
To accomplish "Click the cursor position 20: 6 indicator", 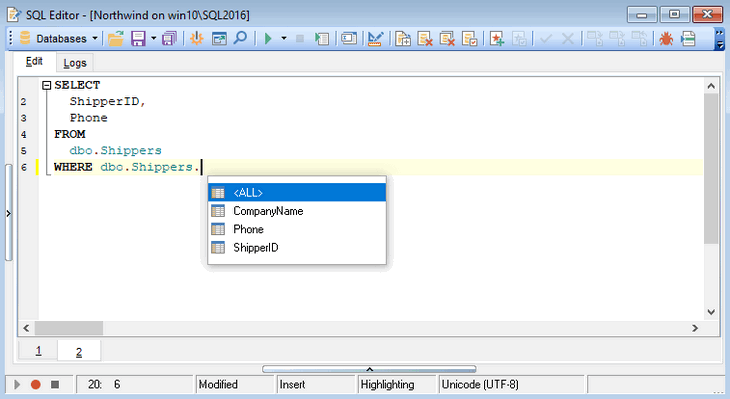I will (x=134, y=385).
